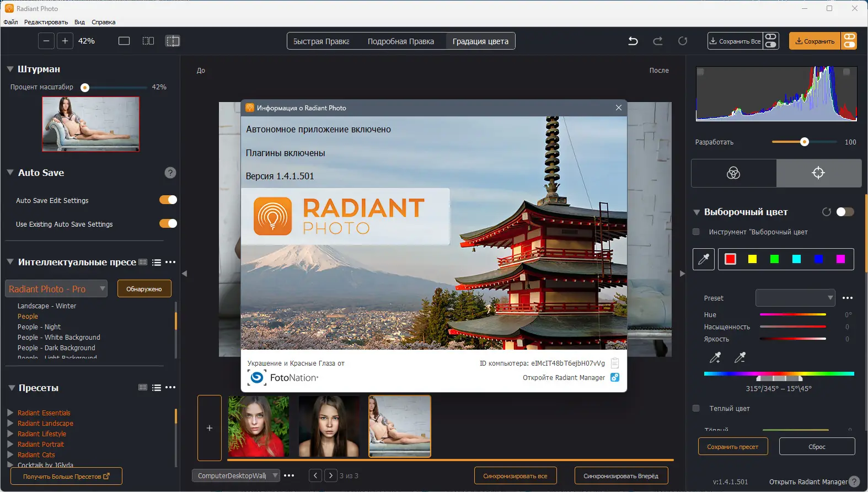Image resolution: width=868 pixels, height=492 pixels.
Task: Toggle the Выборочный цвет section switch
Action: [x=845, y=212]
